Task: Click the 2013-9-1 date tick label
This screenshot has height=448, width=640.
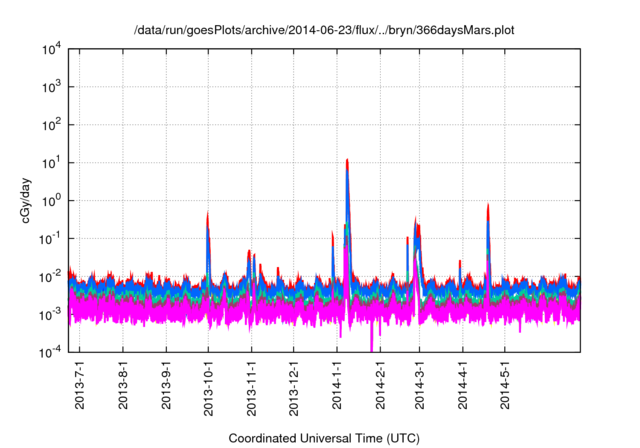Action: pyautogui.click(x=166, y=386)
